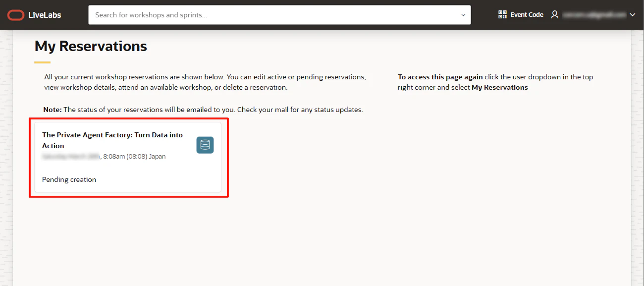Click the My Reservations page heading
644x286 pixels.
pos(91,46)
